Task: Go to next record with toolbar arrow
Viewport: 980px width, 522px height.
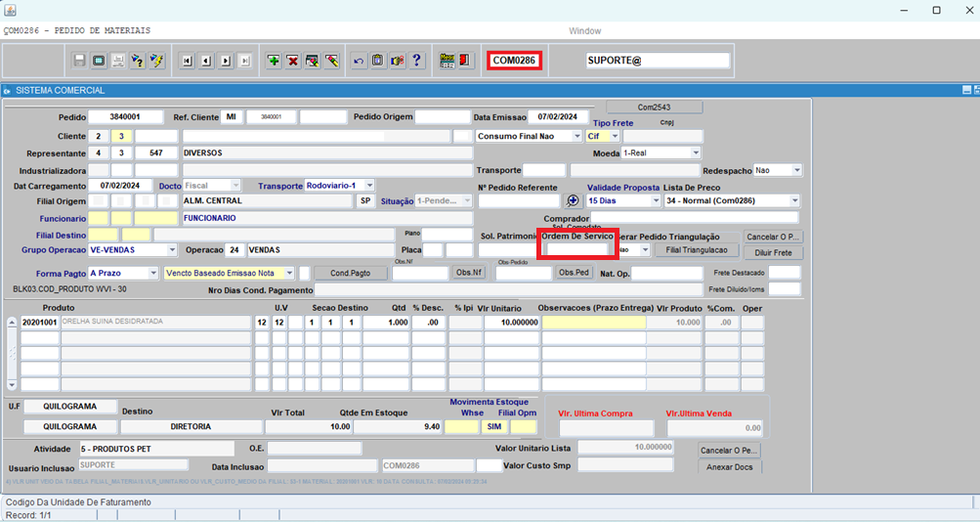Action: (226, 61)
